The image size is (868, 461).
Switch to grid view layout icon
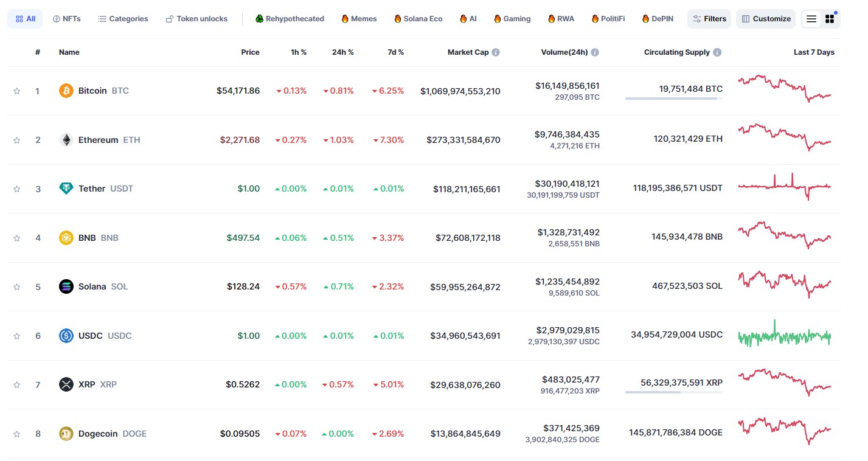(x=830, y=19)
